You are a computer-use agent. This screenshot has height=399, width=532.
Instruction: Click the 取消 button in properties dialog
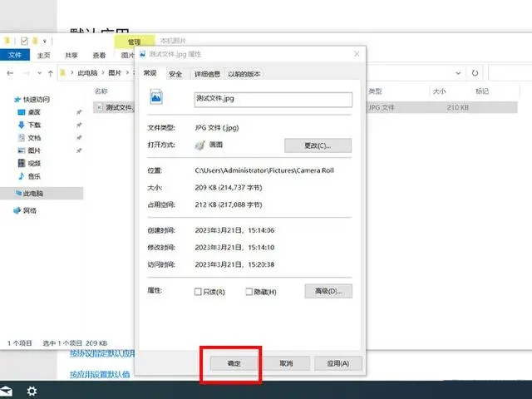tap(286, 363)
